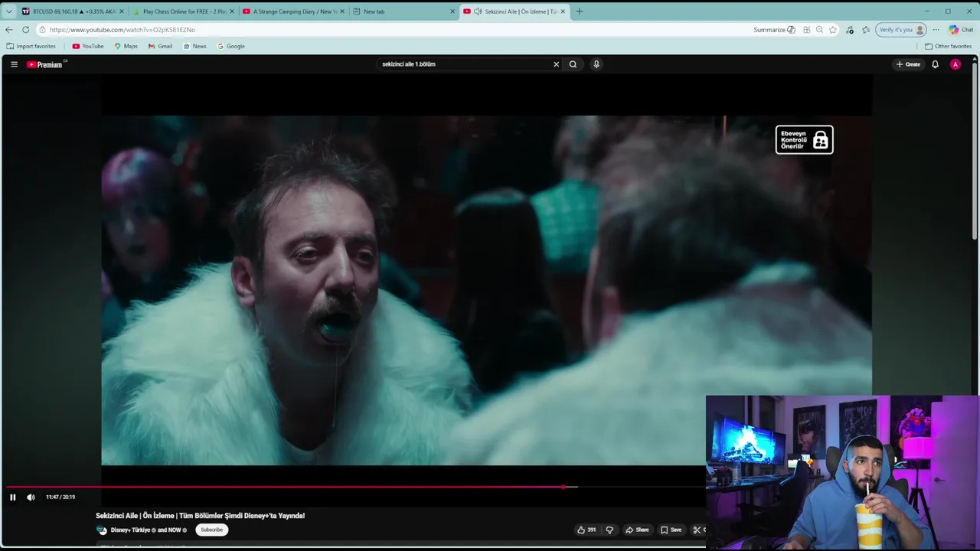Go back with the browser back arrow
Viewport: 980px width, 551px height.
8,30
